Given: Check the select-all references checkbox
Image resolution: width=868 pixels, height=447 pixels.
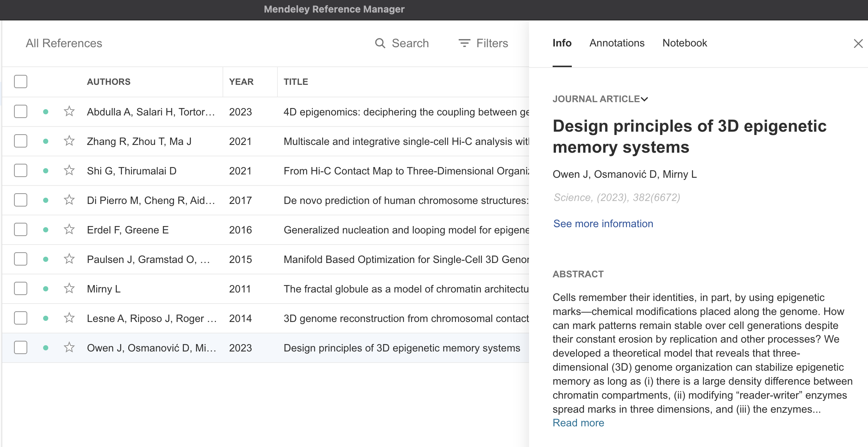Looking at the screenshot, I should click(x=21, y=82).
